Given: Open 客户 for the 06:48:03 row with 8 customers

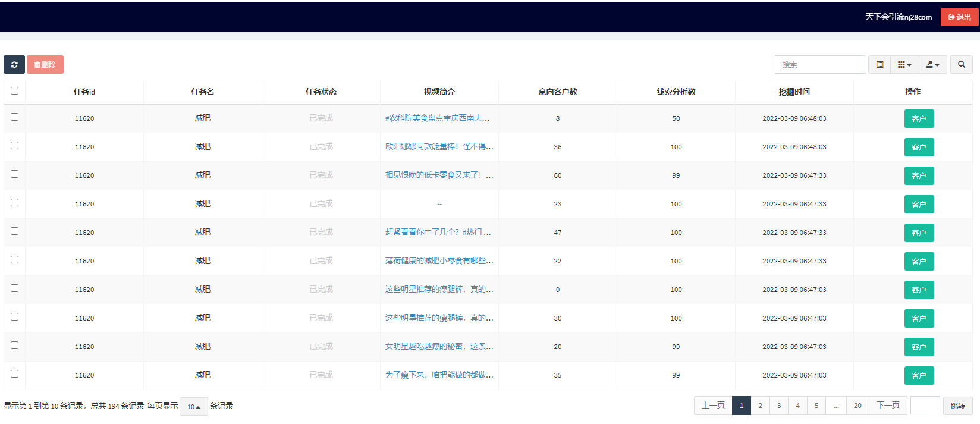Looking at the screenshot, I should click(x=919, y=119).
